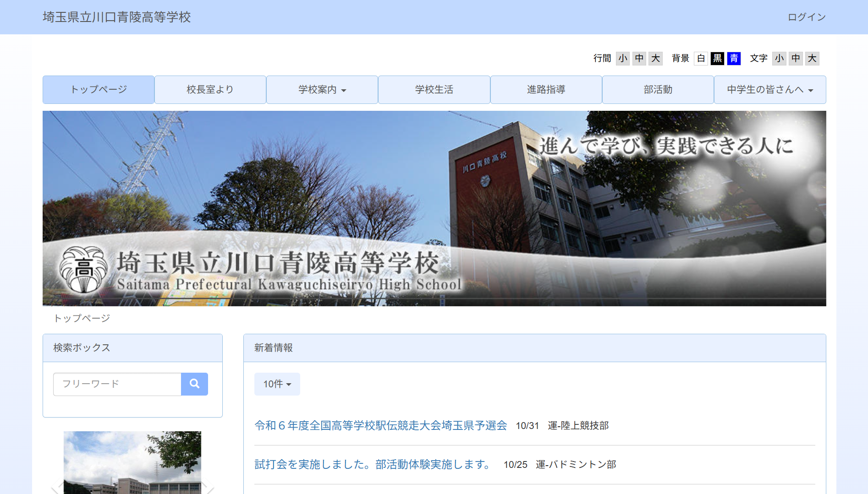
Task: Choose black 黒 background
Action: point(717,58)
